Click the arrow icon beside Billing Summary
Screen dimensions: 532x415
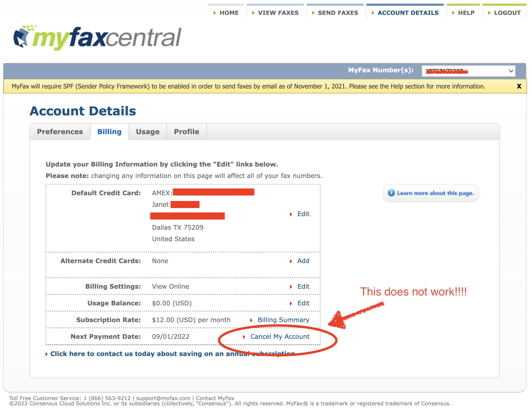tap(252, 320)
